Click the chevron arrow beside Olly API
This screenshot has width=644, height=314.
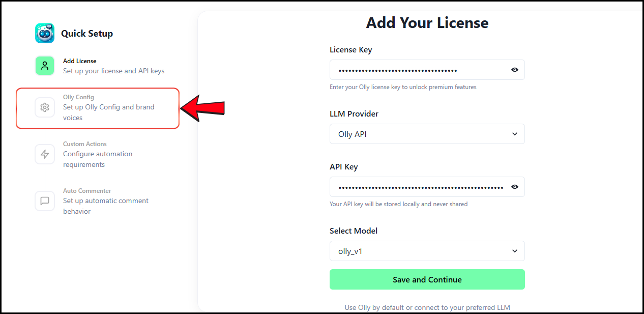[x=515, y=134]
